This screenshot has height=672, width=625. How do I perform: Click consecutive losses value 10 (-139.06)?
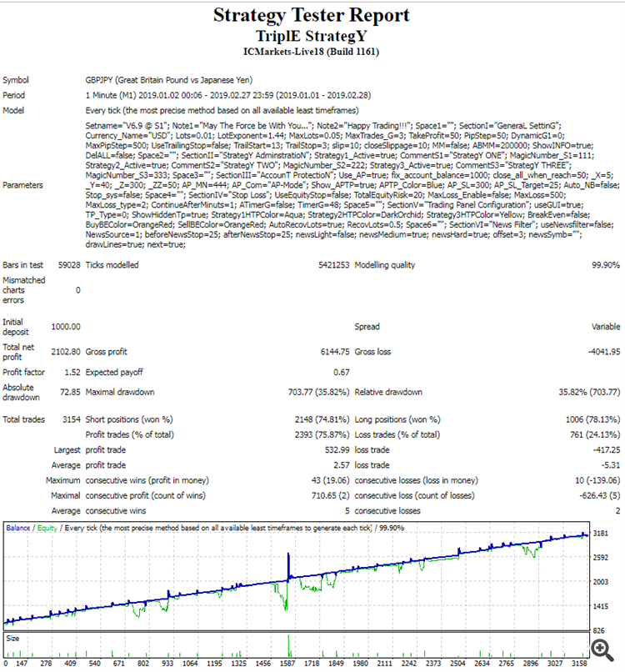pyautogui.click(x=597, y=480)
